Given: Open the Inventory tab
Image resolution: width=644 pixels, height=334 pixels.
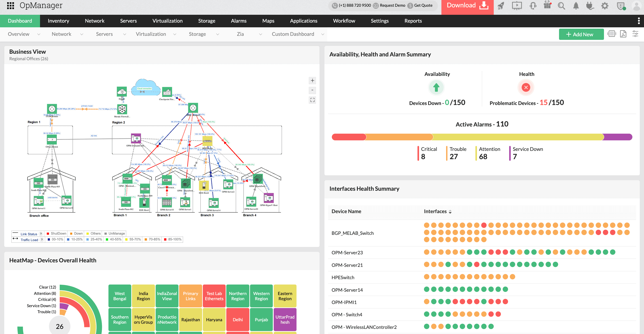Looking at the screenshot, I should 59,21.
